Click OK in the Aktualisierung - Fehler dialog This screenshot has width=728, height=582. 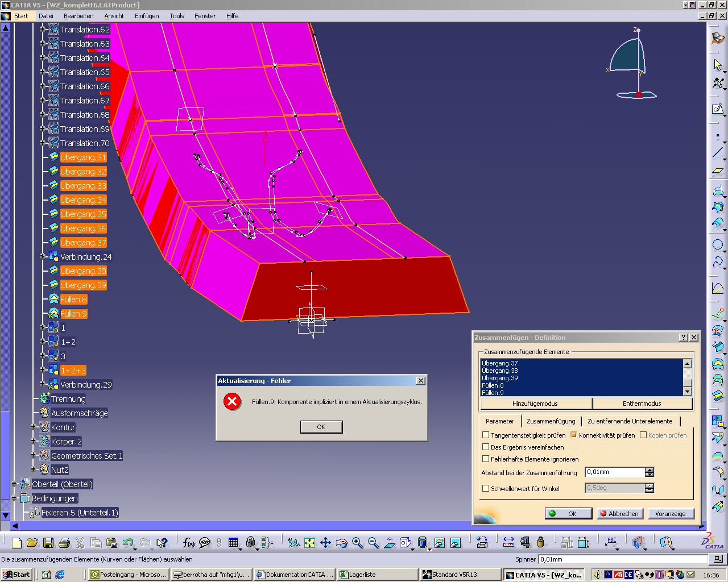tap(321, 427)
